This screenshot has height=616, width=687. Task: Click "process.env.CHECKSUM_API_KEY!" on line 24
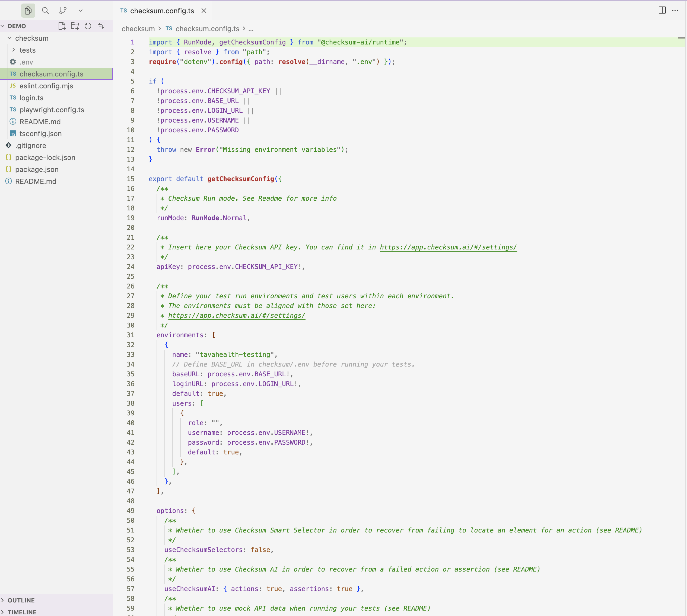(244, 267)
